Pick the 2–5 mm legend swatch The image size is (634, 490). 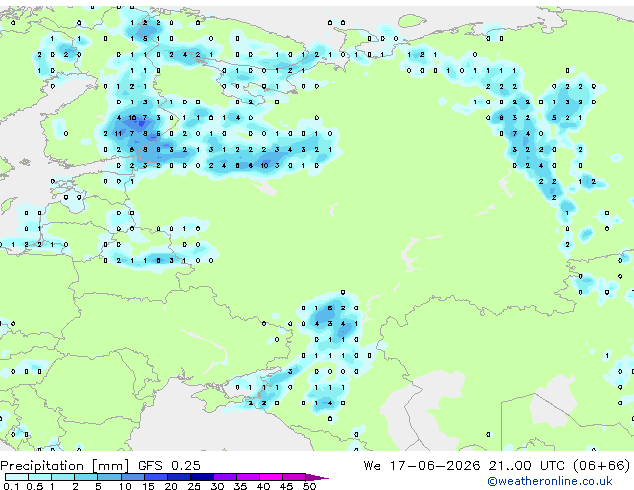86,477
